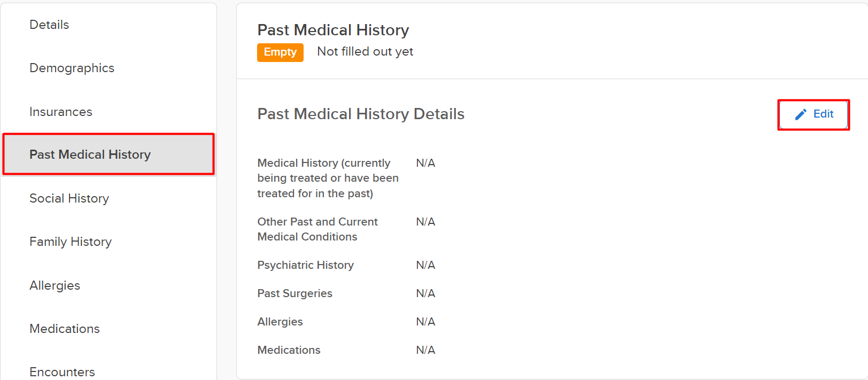This screenshot has height=380, width=868.
Task: Click the orange Empty status badge
Action: point(280,52)
